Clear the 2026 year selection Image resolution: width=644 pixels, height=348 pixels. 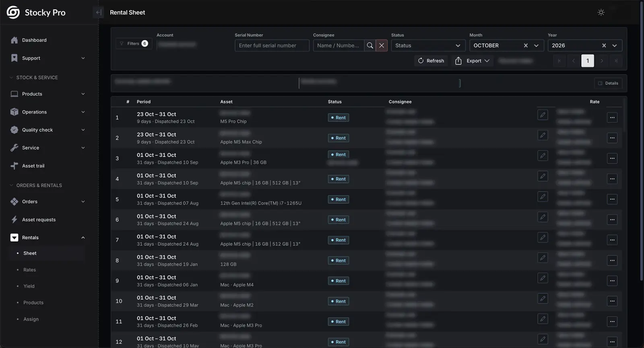coord(604,45)
